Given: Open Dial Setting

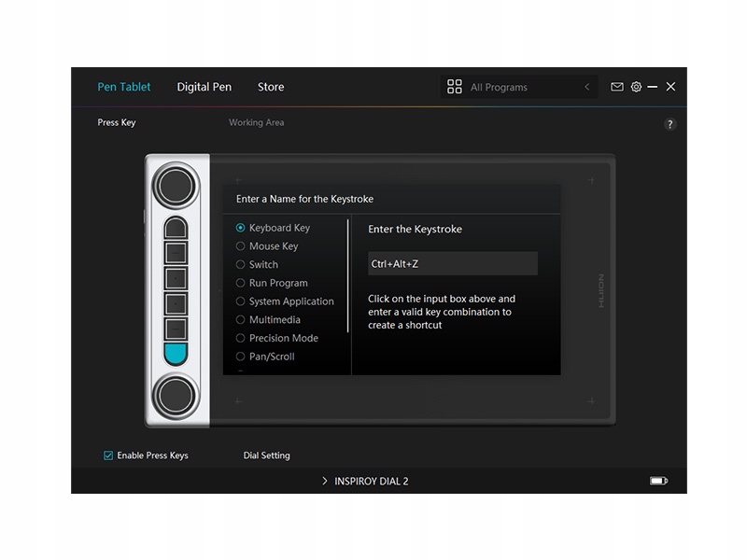Looking at the screenshot, I should point(266,455).
